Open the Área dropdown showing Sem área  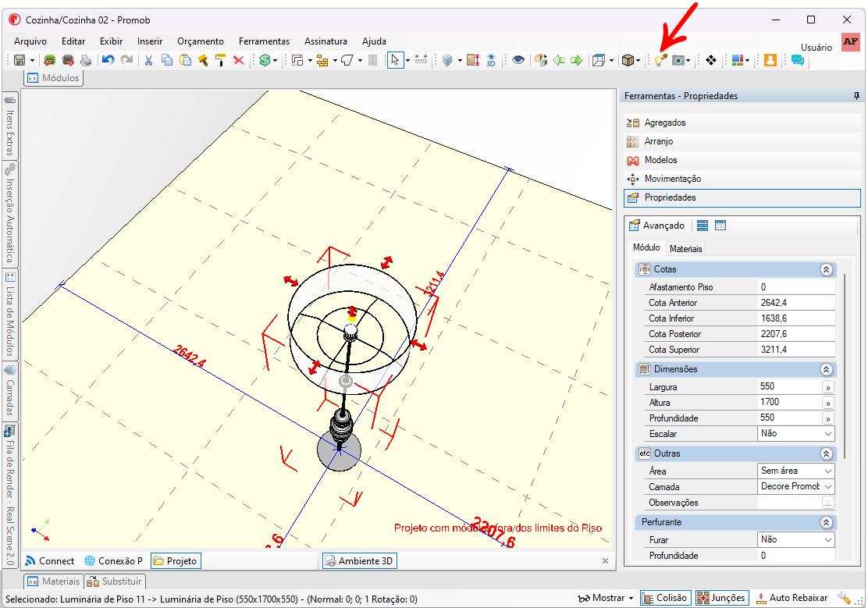(x=795, y=471)
